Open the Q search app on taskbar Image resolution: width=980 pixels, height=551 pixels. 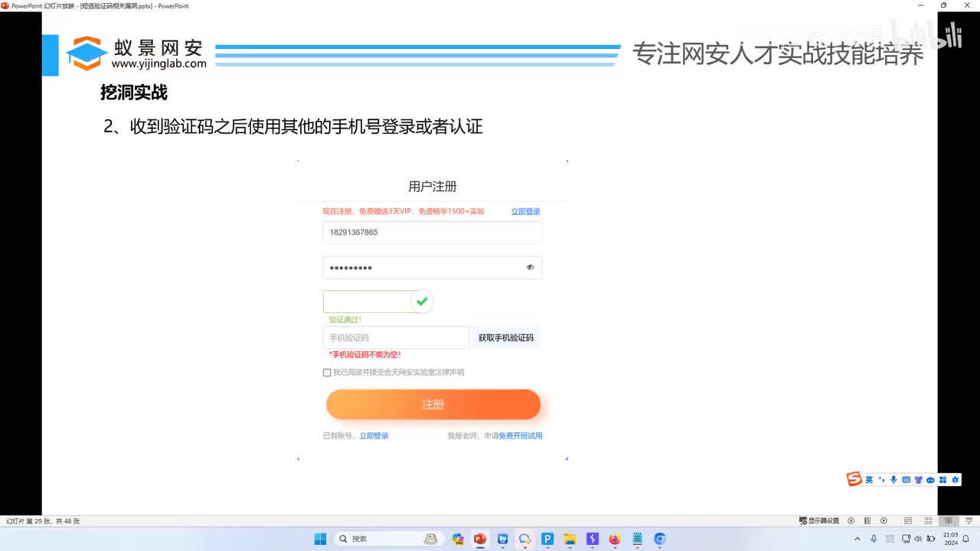coord(524,539)
